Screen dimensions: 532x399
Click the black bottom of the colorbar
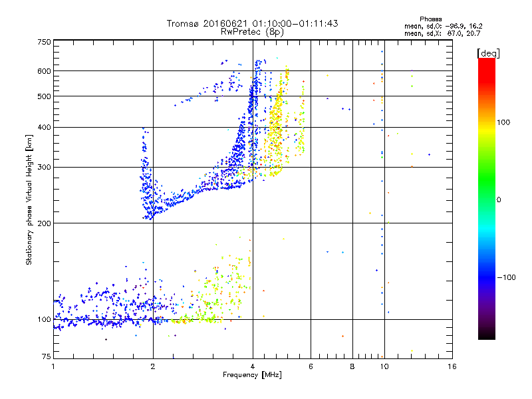pyautogui.click(x=487, y=334)
